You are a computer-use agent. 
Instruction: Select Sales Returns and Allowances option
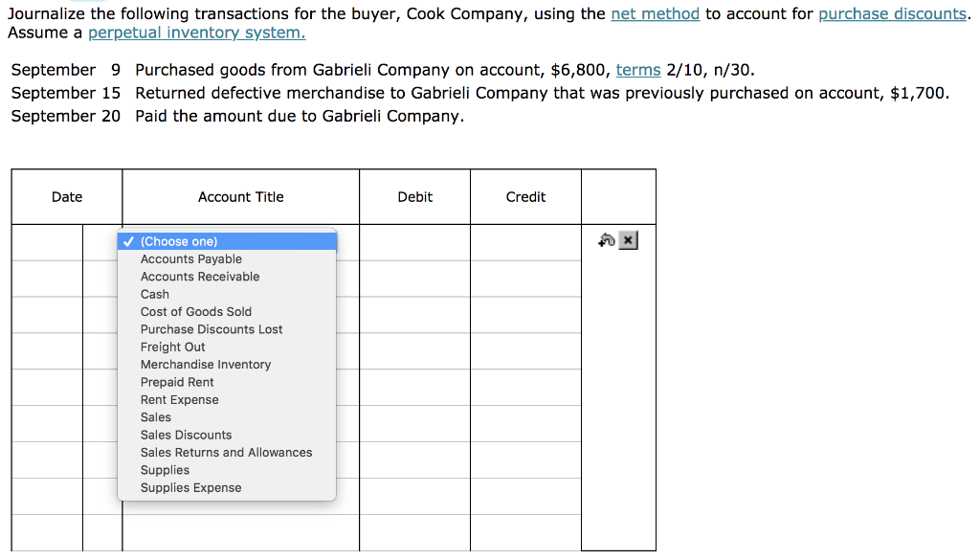point(227,453)
